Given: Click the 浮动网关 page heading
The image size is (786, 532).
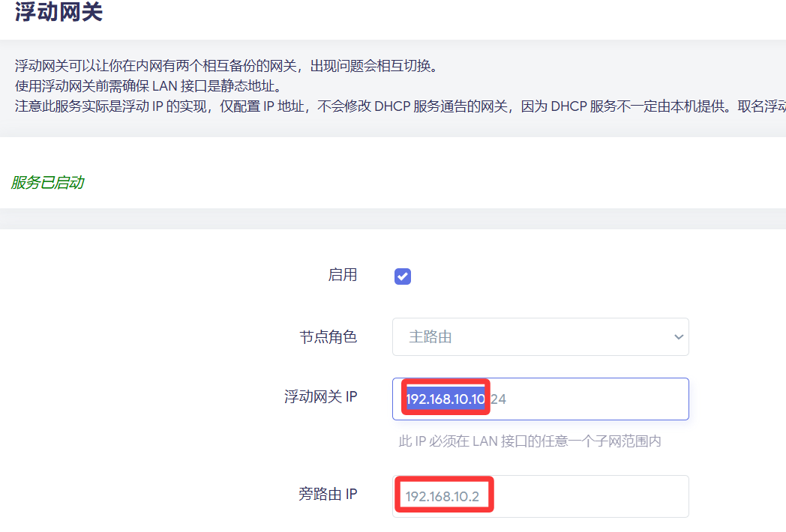Looking at the screenshot, I should [58, 13].
